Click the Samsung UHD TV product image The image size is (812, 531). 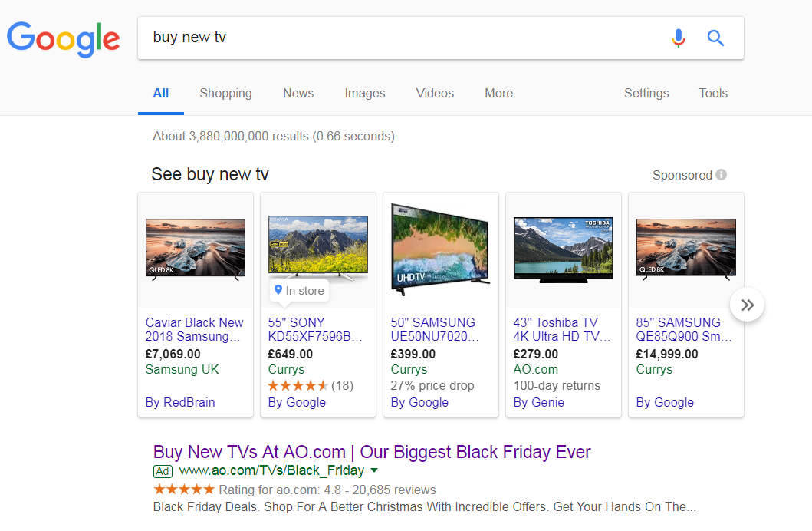[x=440, y=249]
